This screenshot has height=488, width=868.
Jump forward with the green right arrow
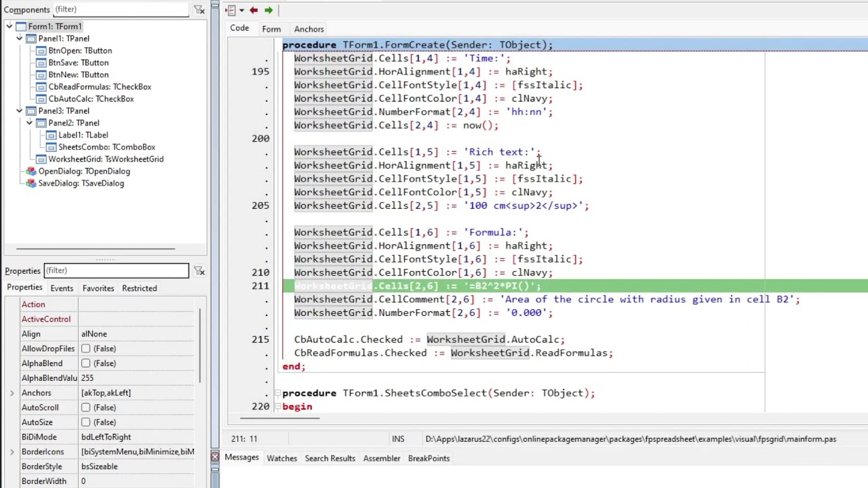(269, 10)
